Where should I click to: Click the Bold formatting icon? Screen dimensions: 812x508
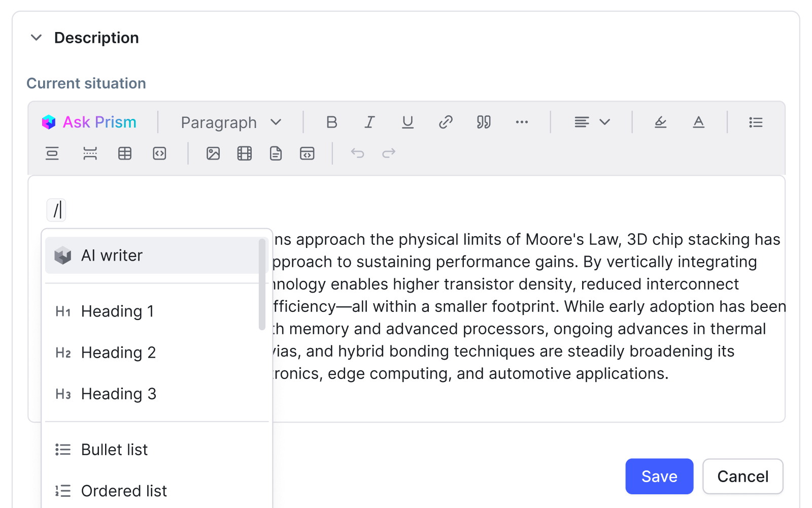click(331, 122)
